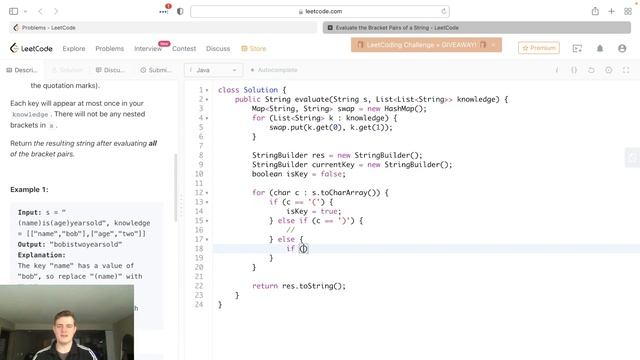
Task: Toggle the Autocomplete option
Action: pyautogui.click(x=274, y=70)
